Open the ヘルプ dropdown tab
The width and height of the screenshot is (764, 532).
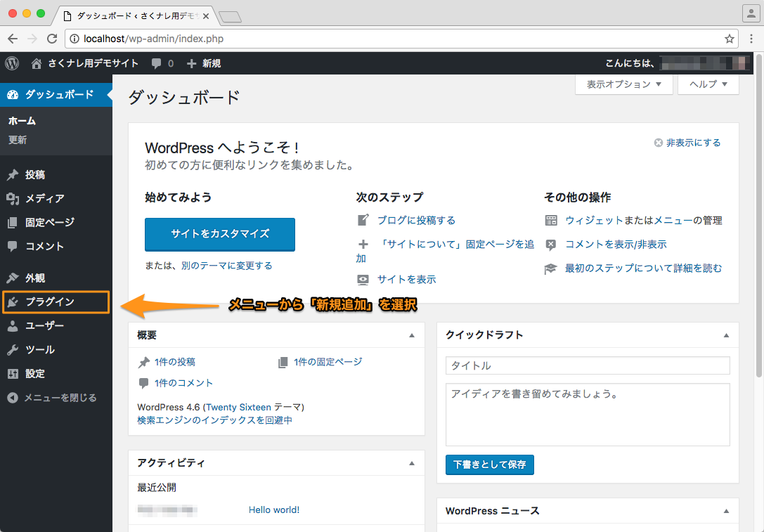pyautogui.click(x=708, y=84)
